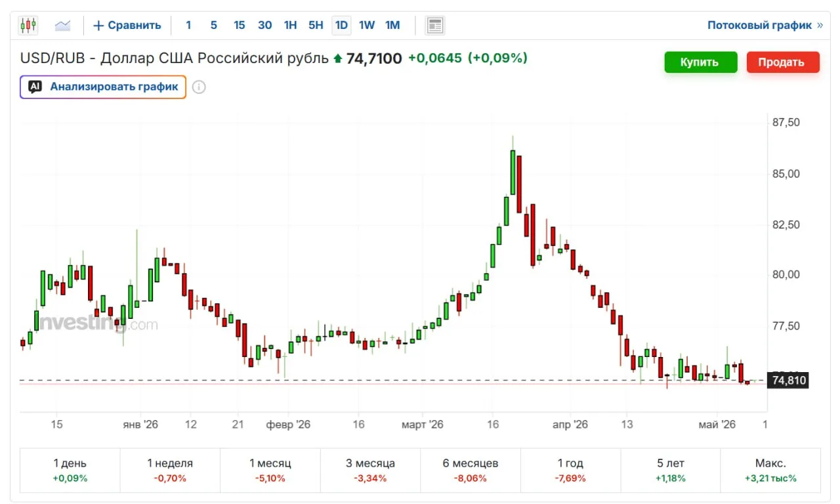
Task: Click the green Купить button
Action: tap(701, 62)
